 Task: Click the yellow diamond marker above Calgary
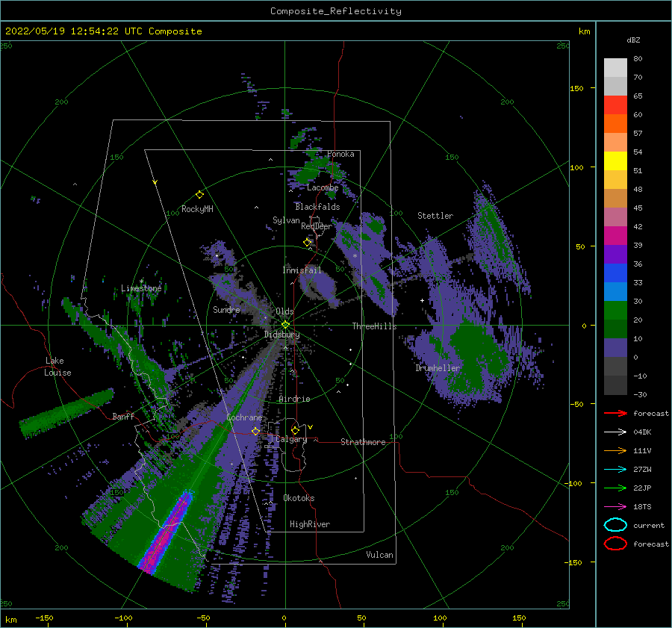(295, 430)
